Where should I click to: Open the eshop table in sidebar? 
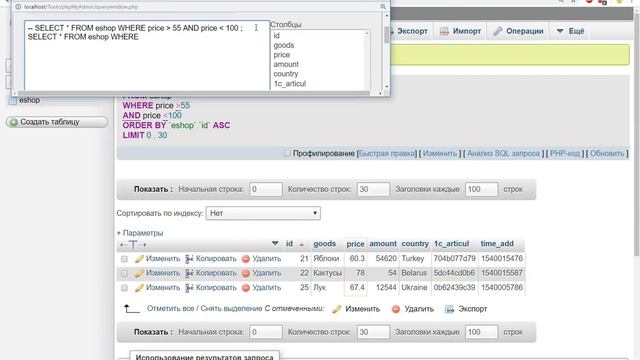tap(29, 100)
